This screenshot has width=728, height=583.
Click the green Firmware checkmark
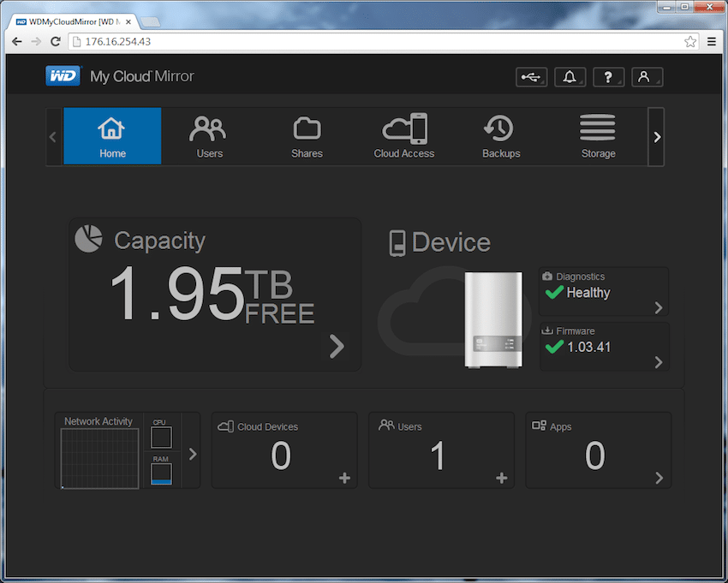pos(554,346)
